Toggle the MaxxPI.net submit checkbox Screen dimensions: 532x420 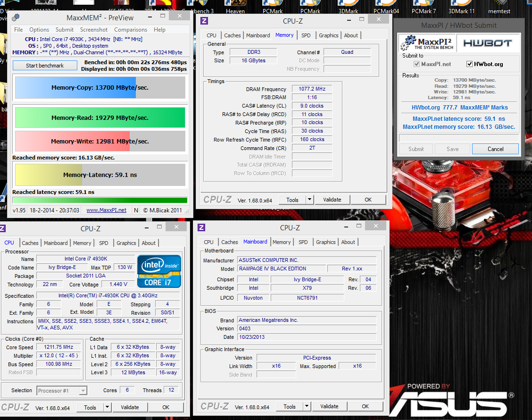416,64
